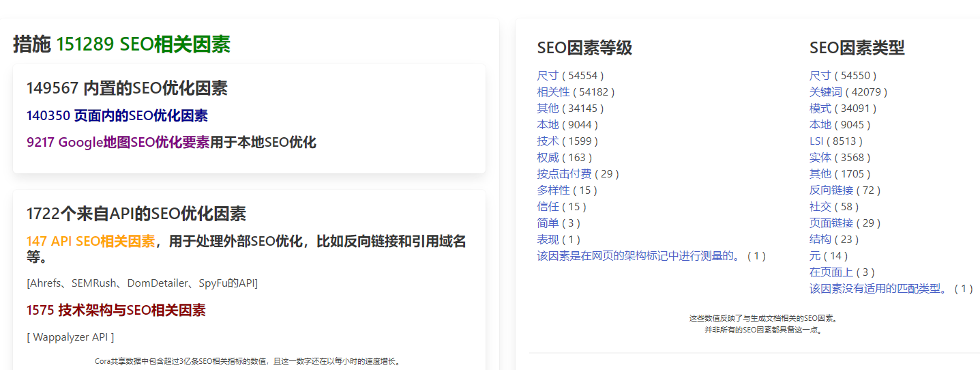
Task: Click the [ Wappalyzer API ] note
Action: point(70,337)
